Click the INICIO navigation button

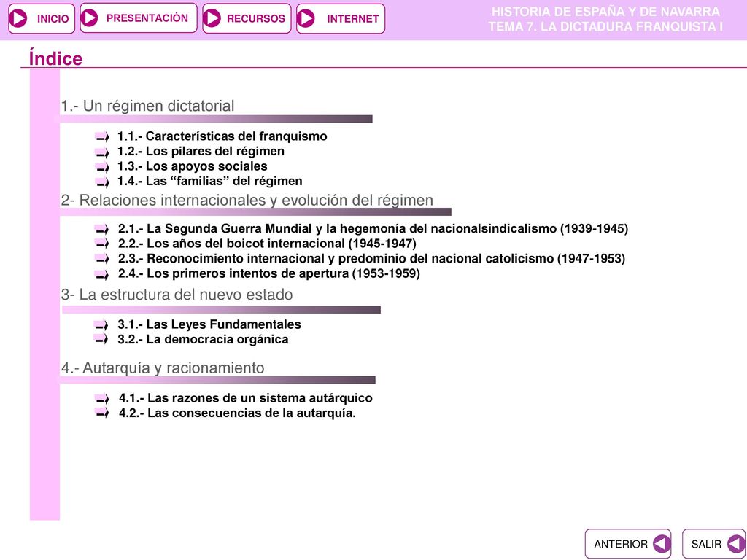tap(42, 18)
